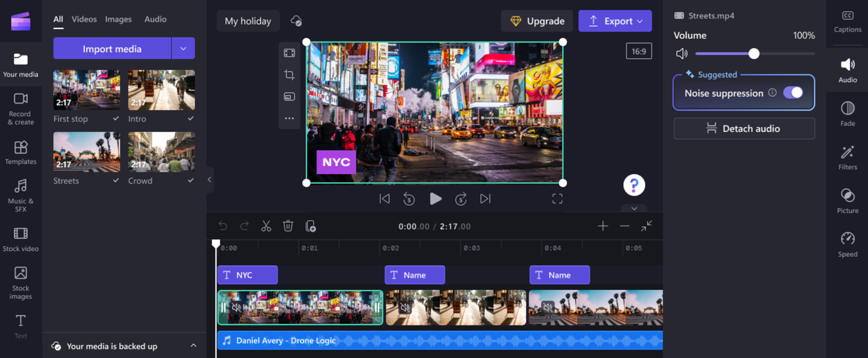Switch to the Images tab
Screen dimensions: 868x358
(x=118, y=19)
